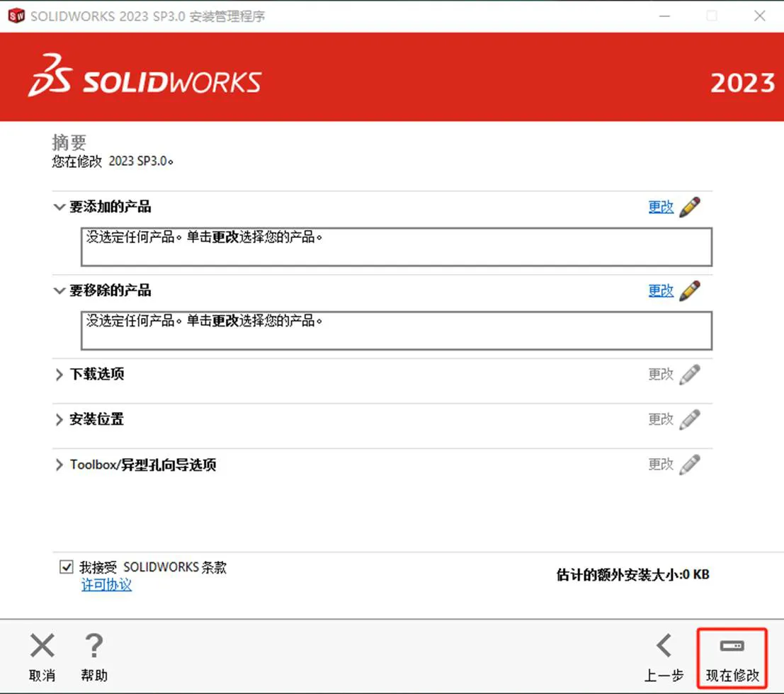The image size is (784, 694).
Task: Expand the 下载选项 section
Action: [x=59, y=375]
